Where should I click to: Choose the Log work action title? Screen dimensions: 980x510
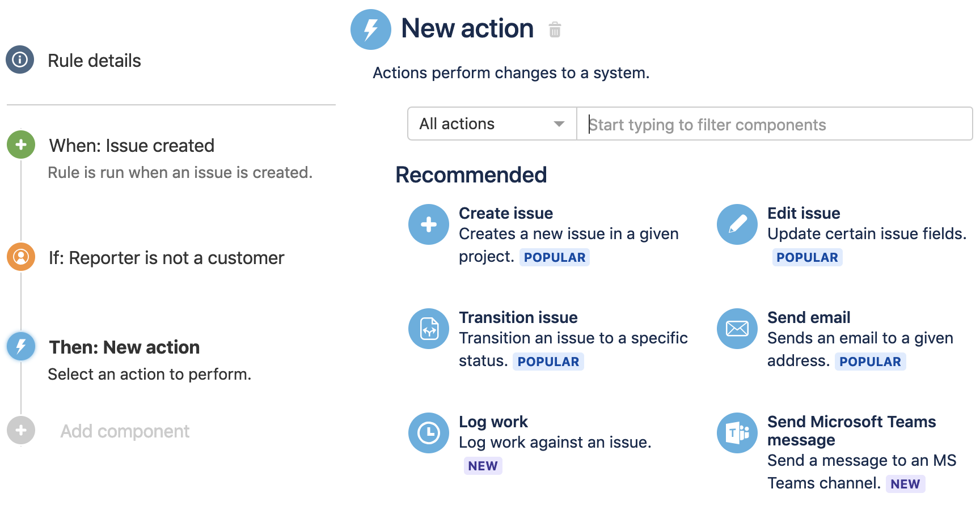click(493, 422)
